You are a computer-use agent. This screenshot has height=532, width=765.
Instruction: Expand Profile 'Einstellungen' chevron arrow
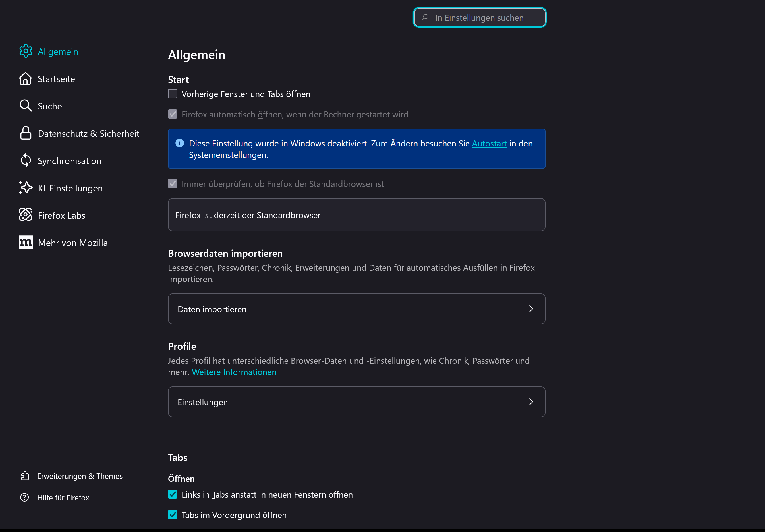click(x=531, y=402)
